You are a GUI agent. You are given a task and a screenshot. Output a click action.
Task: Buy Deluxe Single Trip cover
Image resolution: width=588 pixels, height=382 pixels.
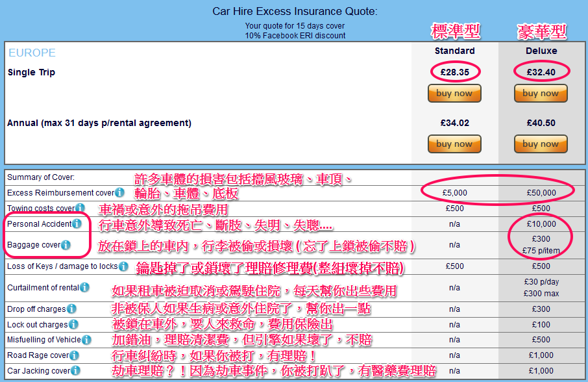pos(541,94)
